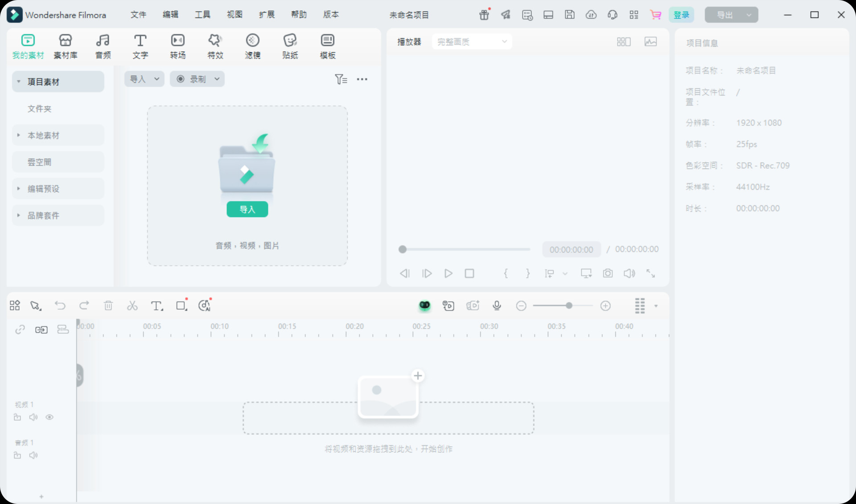
Task: Open the 特效 effects tab
Action: click(x=215, y=46)
